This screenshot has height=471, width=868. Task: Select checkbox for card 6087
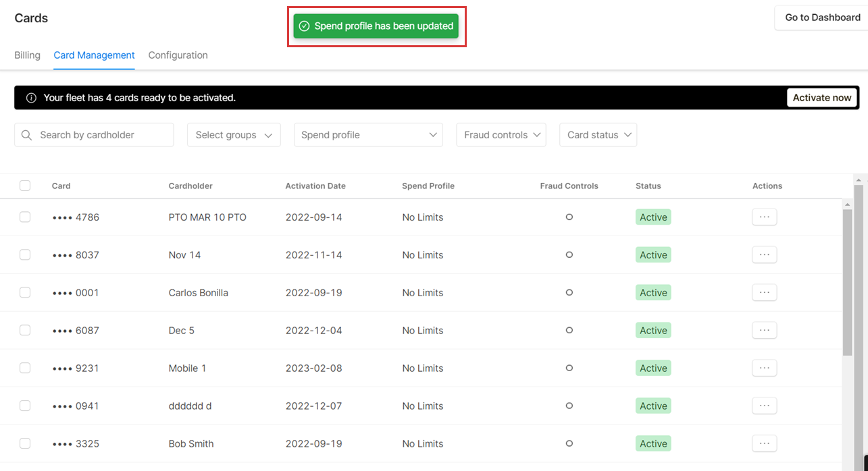pyautogui.click(x=25, y=331)
